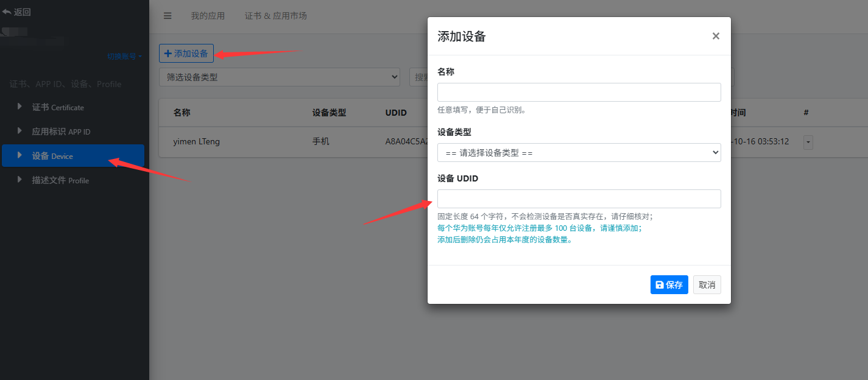Click the A8A04C5A UDID value cell
Screen dimensions: 868x380
406,141
